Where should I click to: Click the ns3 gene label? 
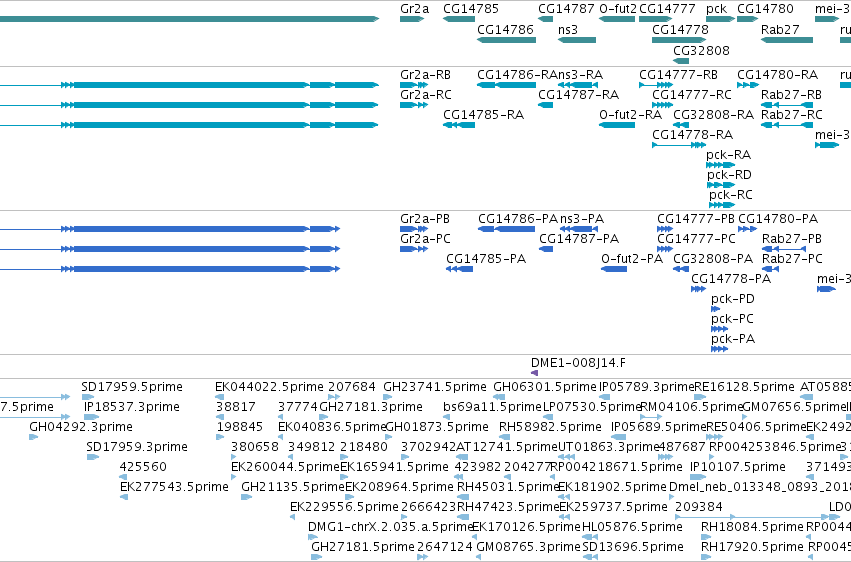568,29
